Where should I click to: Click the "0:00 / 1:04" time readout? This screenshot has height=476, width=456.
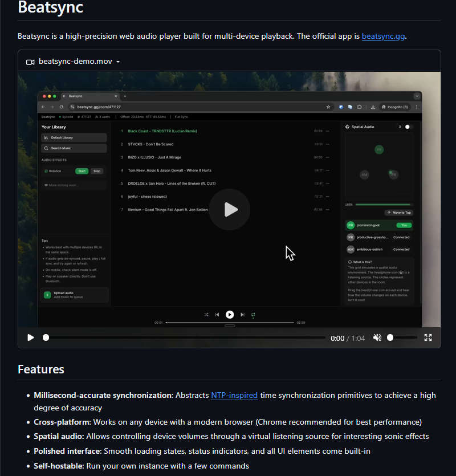coord(348,338)
